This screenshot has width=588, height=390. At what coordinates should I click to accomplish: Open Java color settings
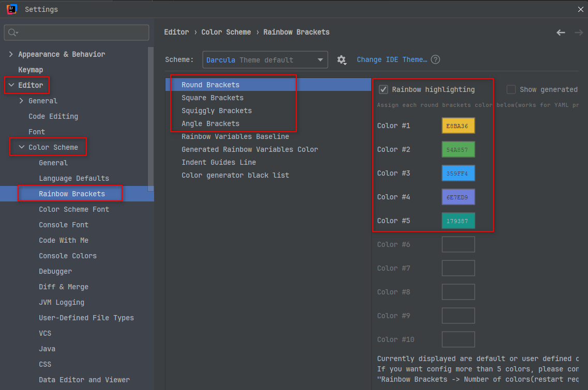tap(47, 349)
